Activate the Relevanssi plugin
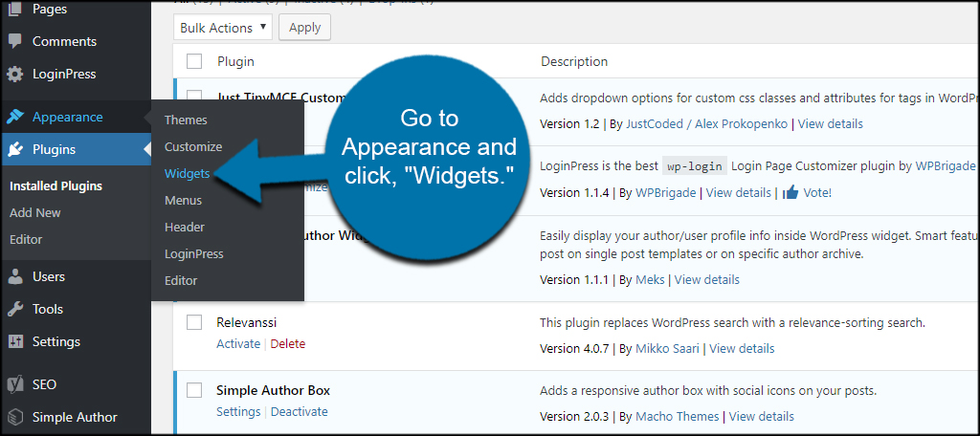 (x=238, y=343)
